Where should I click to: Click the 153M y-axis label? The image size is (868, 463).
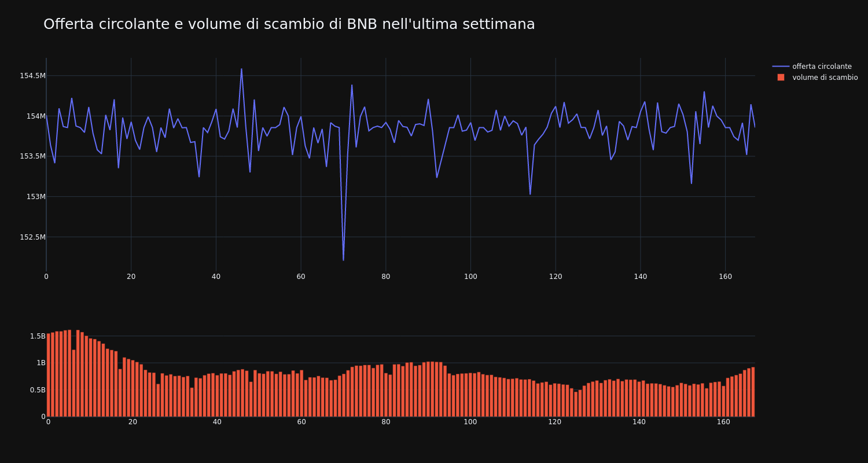[36, 197]
